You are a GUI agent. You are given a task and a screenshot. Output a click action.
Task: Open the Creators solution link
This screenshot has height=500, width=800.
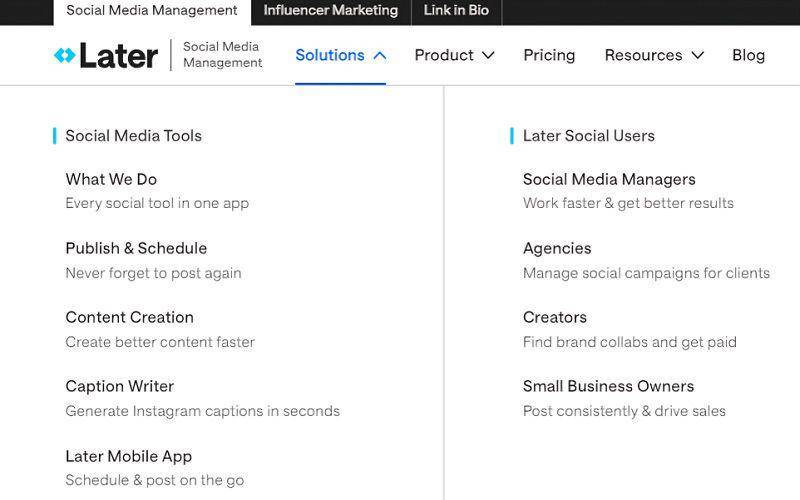tap(555, 317)
